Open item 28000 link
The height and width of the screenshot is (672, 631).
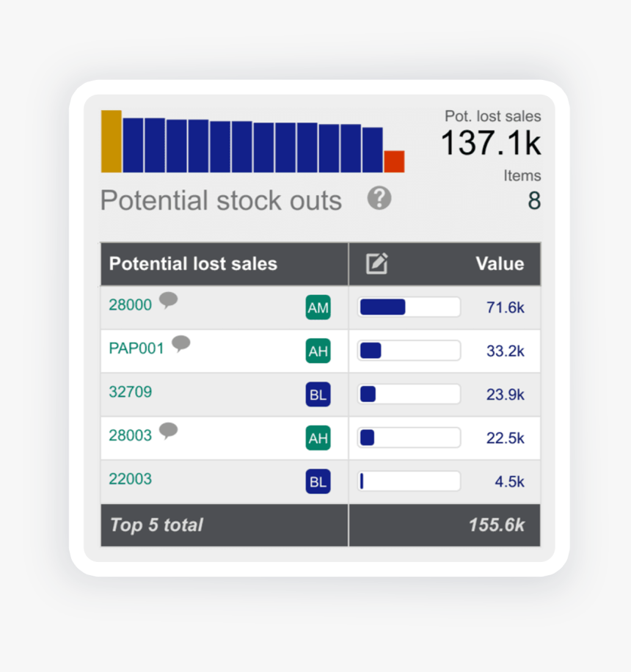tap(130, 305)
